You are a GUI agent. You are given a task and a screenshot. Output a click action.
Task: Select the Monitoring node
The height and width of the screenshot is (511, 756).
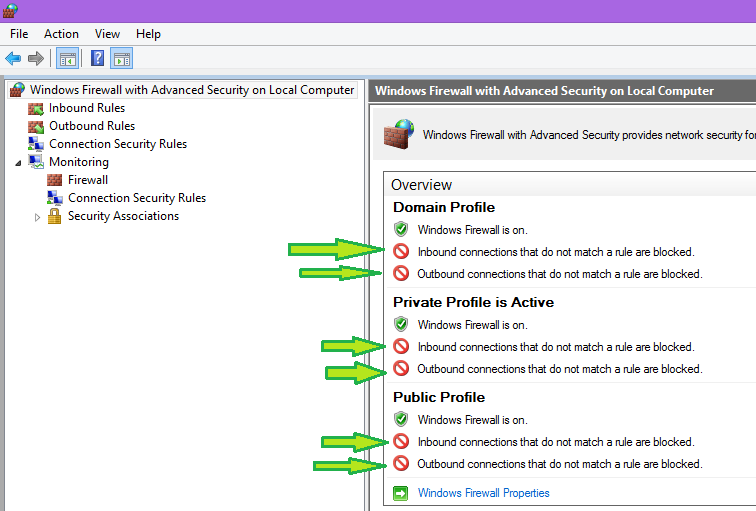(79, 162)
